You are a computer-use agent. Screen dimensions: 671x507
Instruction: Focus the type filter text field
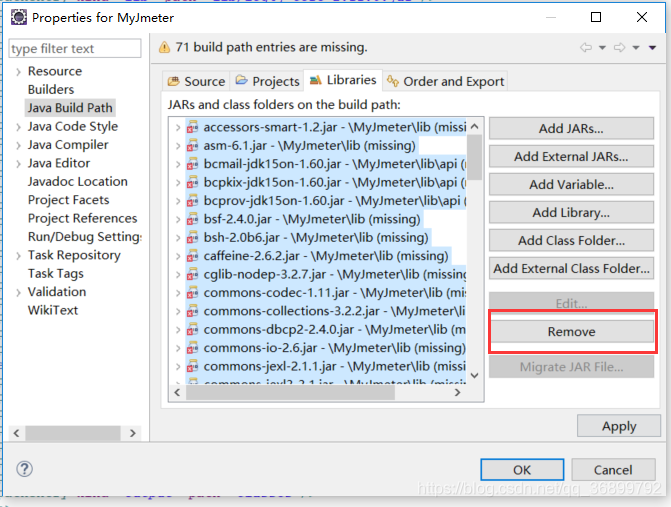coord(75,48)
